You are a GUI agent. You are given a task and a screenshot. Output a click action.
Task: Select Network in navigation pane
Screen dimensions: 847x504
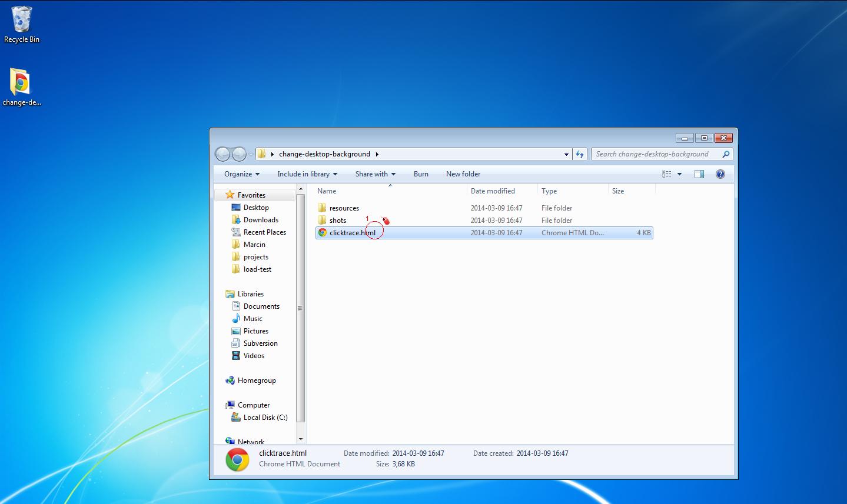251,442
